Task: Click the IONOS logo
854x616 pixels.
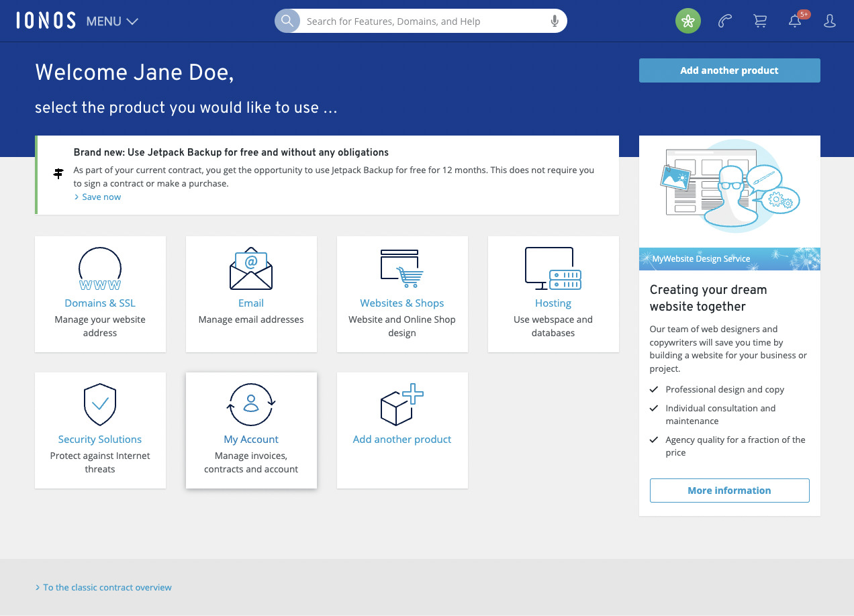Action: coord(46,20)
